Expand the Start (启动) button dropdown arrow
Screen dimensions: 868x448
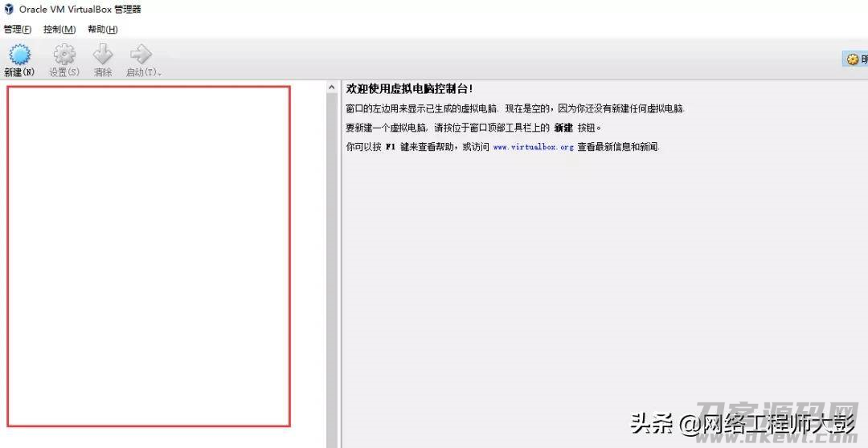[161, 74]
